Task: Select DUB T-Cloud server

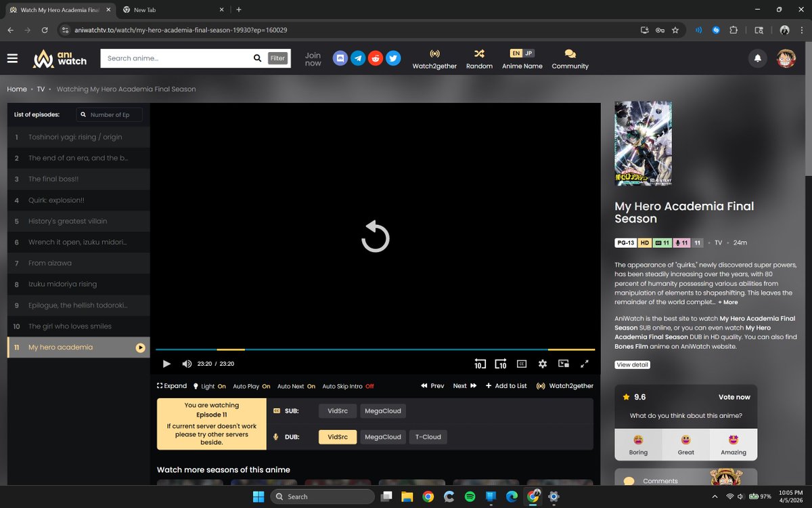Action: point(428,437)
